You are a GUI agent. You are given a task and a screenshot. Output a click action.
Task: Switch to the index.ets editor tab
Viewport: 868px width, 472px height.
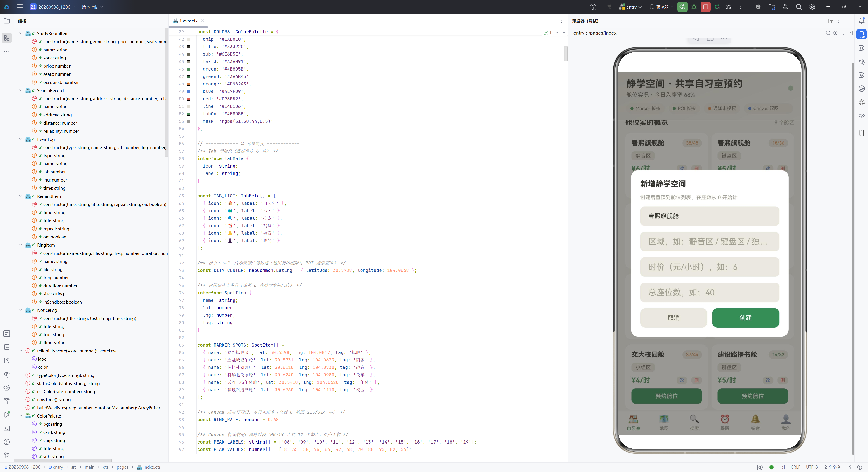coord(189,21)
